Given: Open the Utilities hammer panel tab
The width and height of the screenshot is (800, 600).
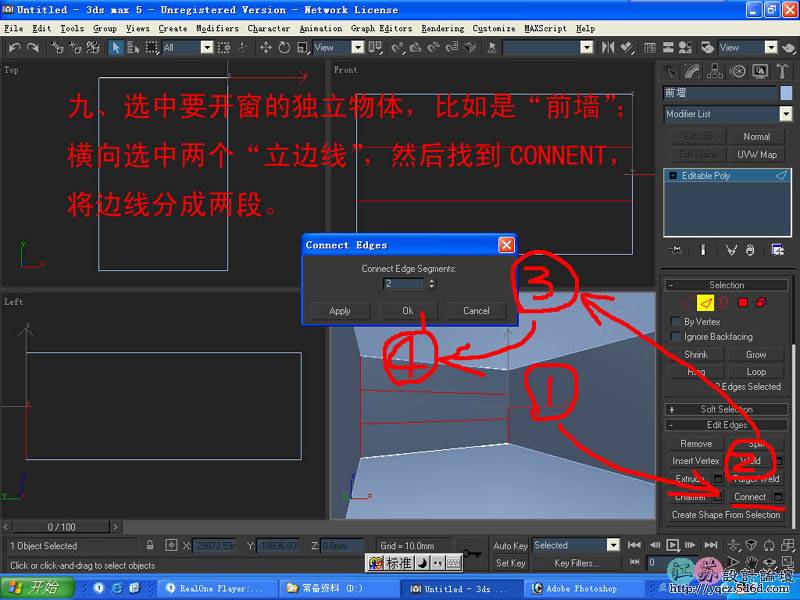Looking at the screenshot, I should click(782, 71).
